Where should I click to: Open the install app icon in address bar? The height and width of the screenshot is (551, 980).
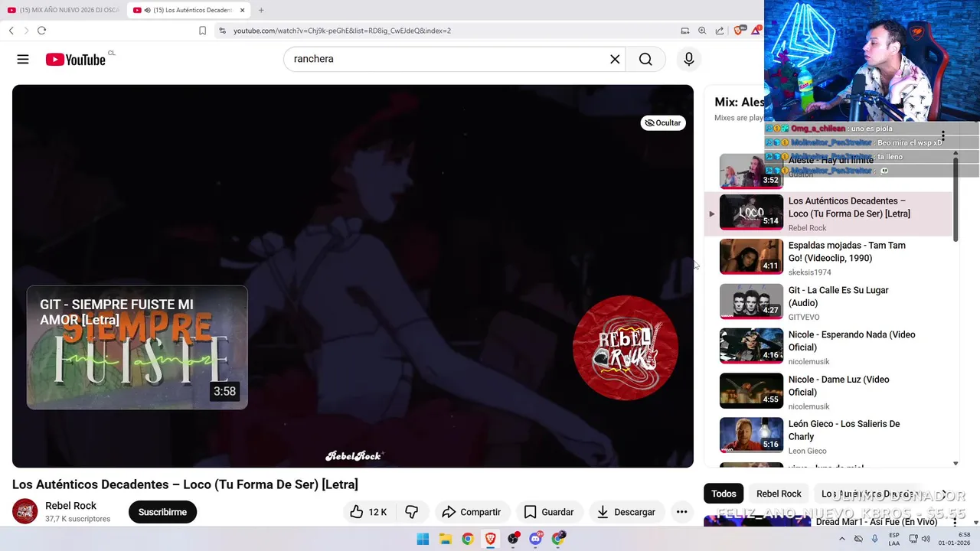(x=684, y=31)
